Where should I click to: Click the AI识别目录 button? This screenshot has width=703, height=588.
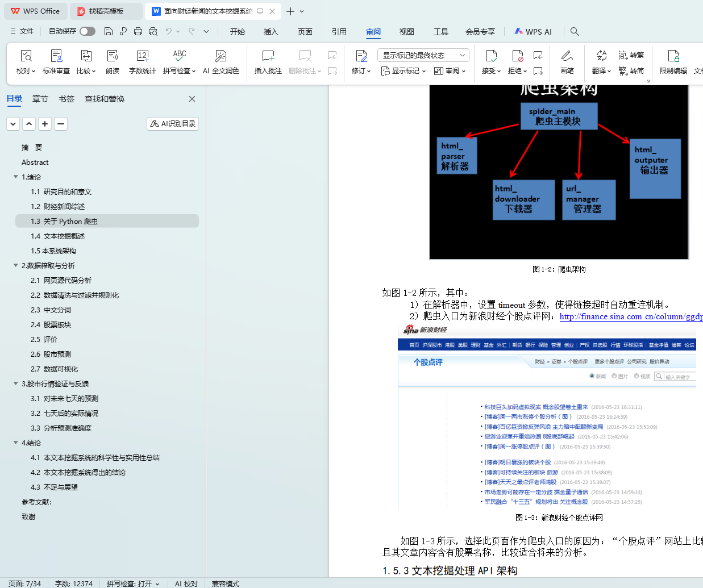tap(173, 124)
